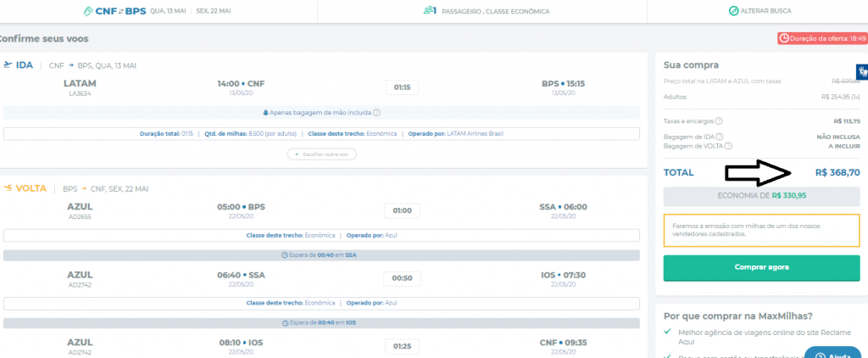Screen dimensions: 868x358
Task: Click the 14:00 CNF departure time
Action: pyautogui.click(x=242, y=84)
